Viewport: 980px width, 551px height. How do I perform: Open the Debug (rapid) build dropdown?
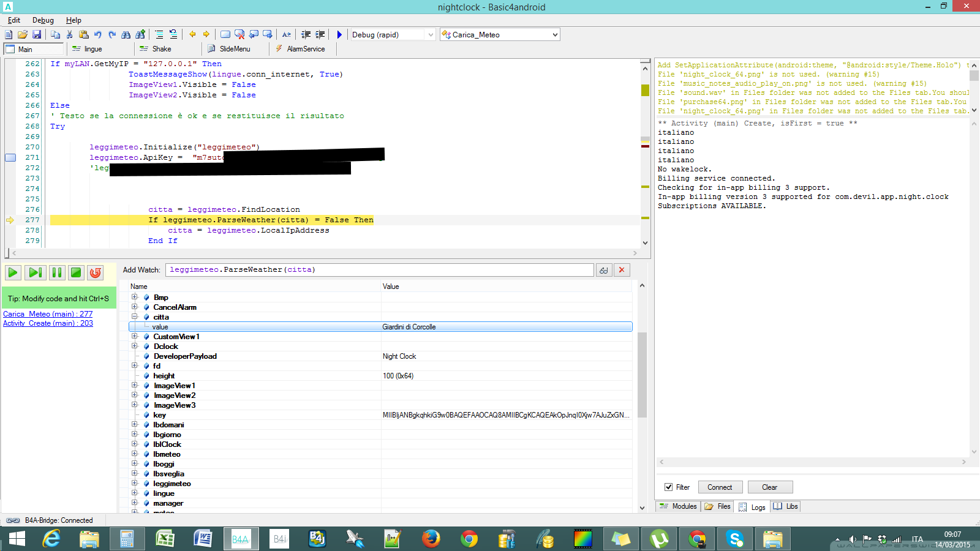[431, 35]
